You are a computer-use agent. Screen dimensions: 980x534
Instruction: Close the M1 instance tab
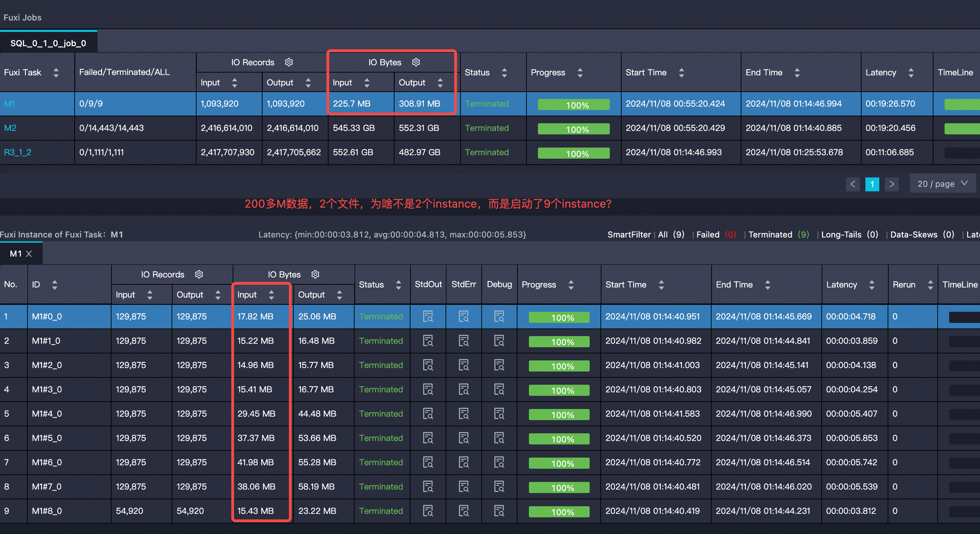pyautogui.click(x=29, y=254)
